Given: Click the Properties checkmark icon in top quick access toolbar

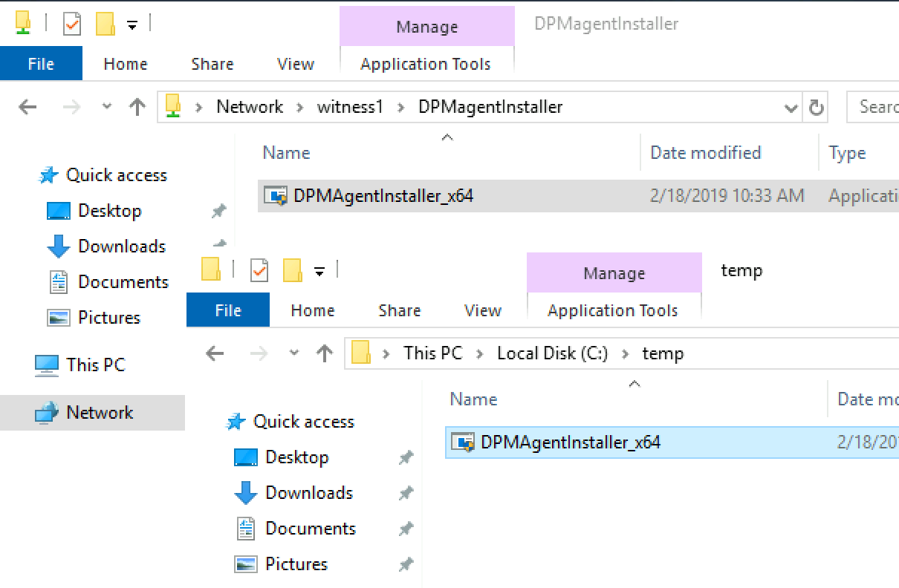Looking at the screenshot, I should tap(72, 24).
